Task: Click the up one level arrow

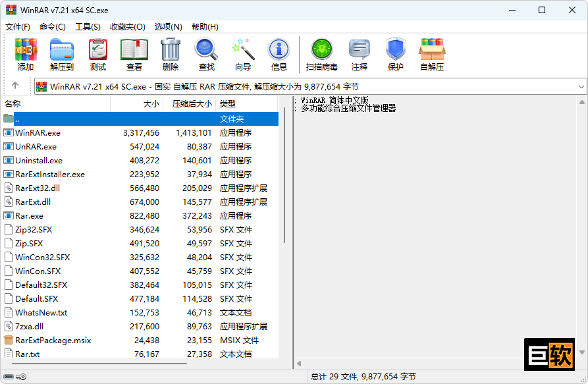Action: click(15, 86)
